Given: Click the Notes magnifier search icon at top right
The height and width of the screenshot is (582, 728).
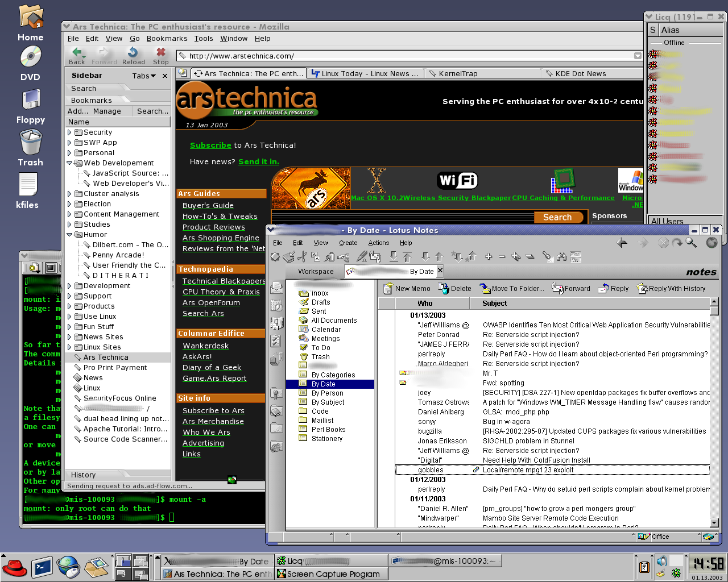Looking at the screenshot, I should point(691,243).
